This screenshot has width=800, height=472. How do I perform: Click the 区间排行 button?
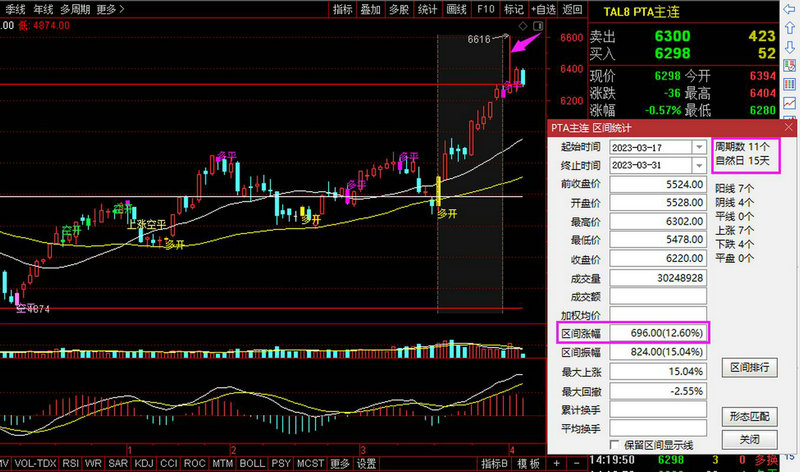tap(749, 368)
